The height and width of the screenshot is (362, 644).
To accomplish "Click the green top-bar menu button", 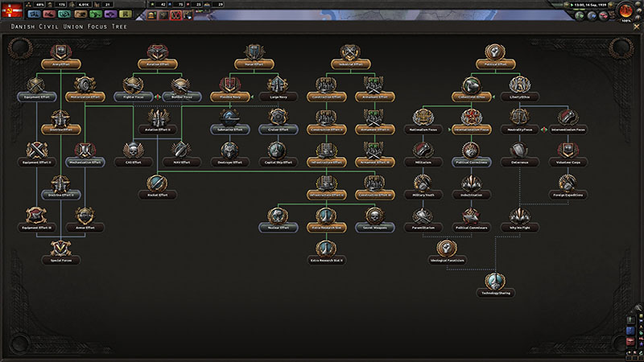I will click(95, 14).
